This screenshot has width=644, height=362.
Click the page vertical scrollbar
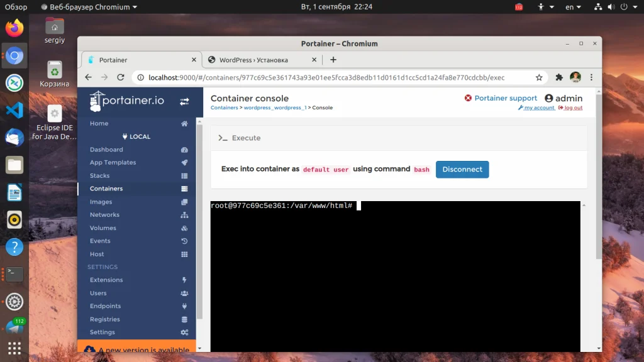tap(599, 177)
